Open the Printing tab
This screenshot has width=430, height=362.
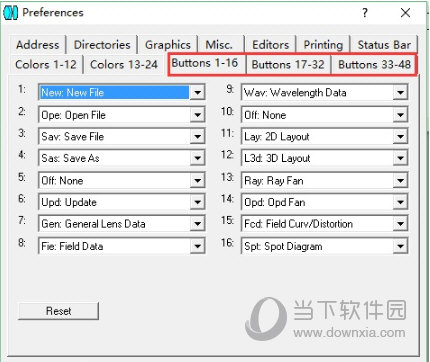(x=323, y=45)
